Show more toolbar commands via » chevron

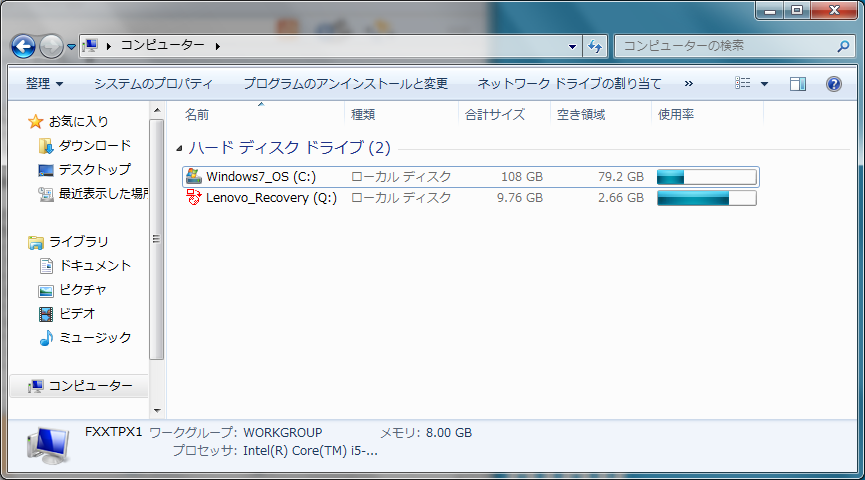coord(688,84)
